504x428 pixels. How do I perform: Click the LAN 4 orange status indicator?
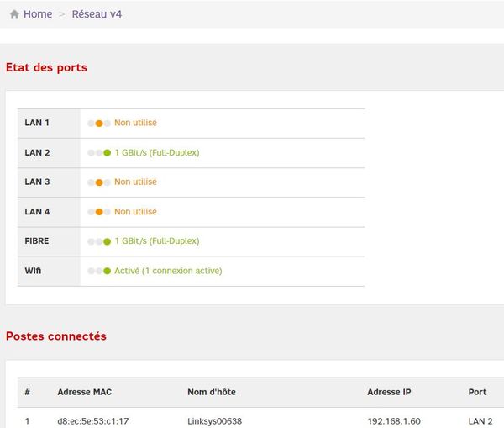coord(99,212)
